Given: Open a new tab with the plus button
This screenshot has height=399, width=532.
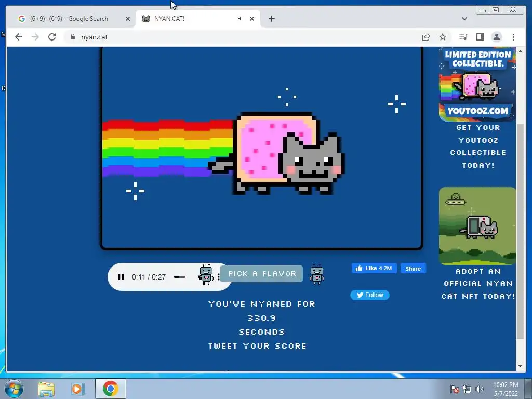Looking at the screenshot, I should coord(271,19).
